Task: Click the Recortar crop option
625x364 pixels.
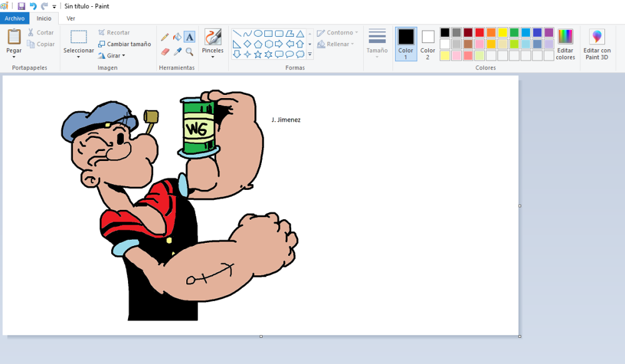Action: pyautogui.click(x=112, y=32)
